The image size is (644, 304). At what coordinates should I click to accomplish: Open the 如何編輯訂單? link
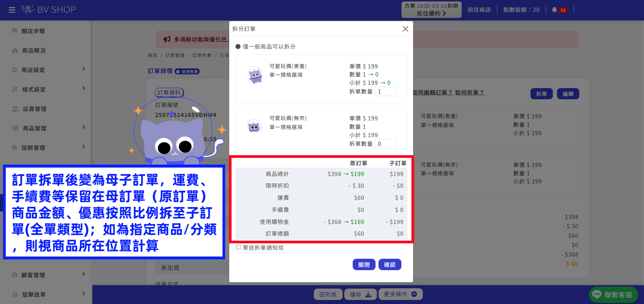pyautogui.click(x=433, y=93)
